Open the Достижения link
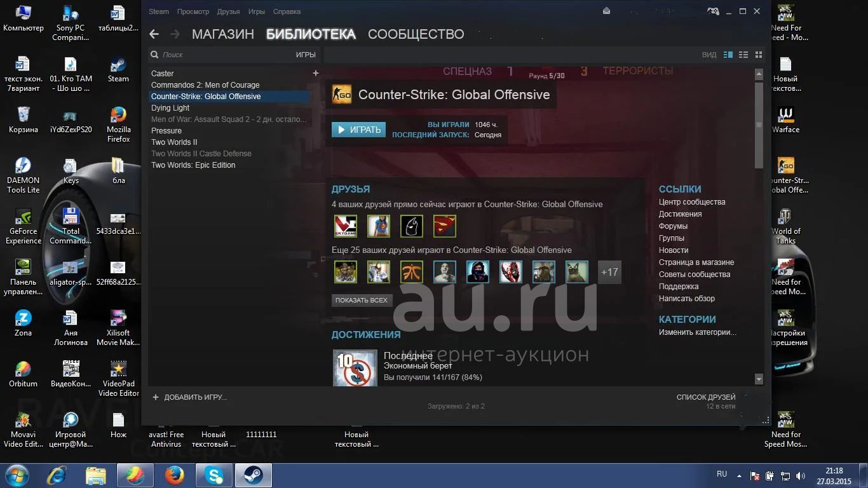The width and height of the screenshot is (868, 488). click(681, 214)
